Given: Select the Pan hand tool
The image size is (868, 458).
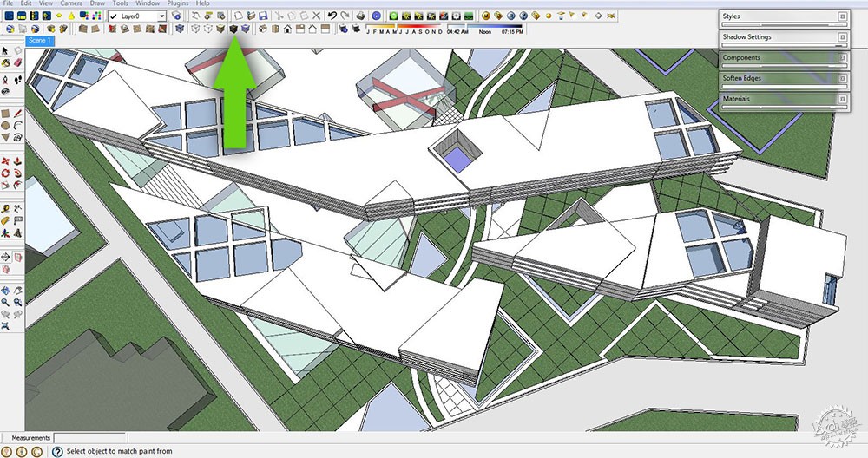Looking at the screenshot, I should (x=17, y=290).
